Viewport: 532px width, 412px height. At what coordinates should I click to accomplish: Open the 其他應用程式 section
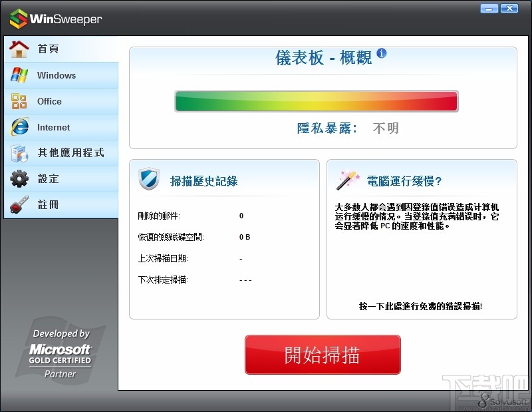70,152
